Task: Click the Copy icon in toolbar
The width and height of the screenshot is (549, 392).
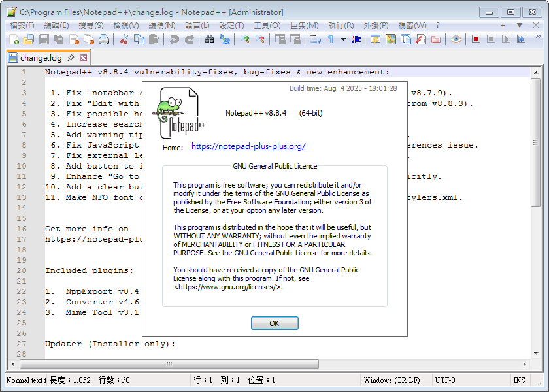Action: click(139, 39)
